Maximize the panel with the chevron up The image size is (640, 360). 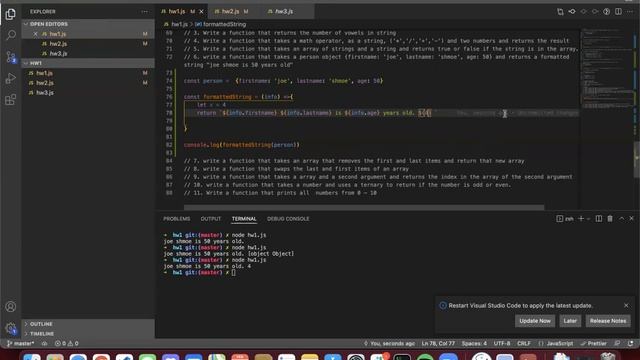[621, 219]
